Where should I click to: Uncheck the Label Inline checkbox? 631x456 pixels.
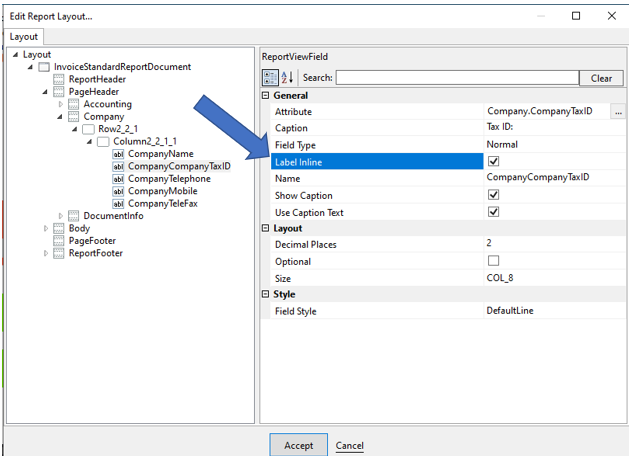click(493, 161)
